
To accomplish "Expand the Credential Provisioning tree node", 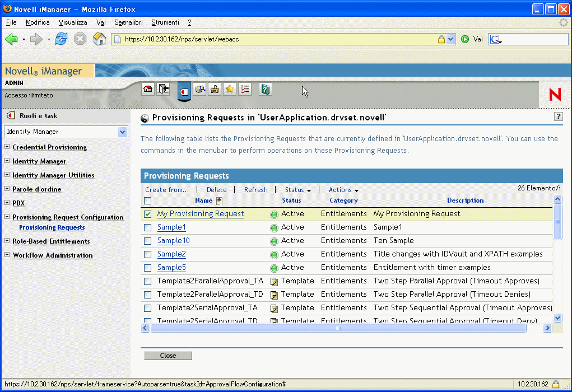I will tap(7, 147).
